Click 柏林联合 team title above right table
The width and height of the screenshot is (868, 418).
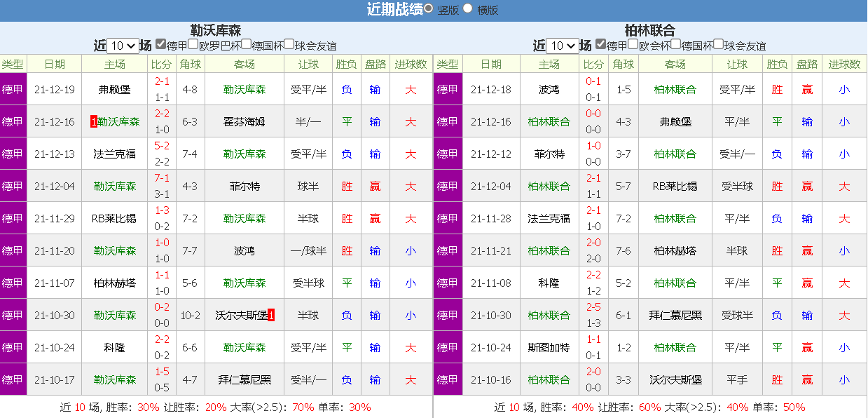pos(650,30)
